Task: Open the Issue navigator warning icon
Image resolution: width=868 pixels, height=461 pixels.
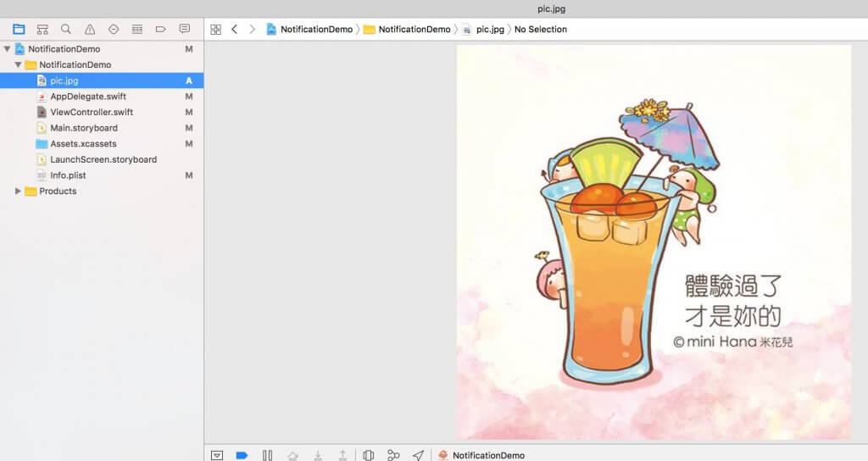Action: 90,30
